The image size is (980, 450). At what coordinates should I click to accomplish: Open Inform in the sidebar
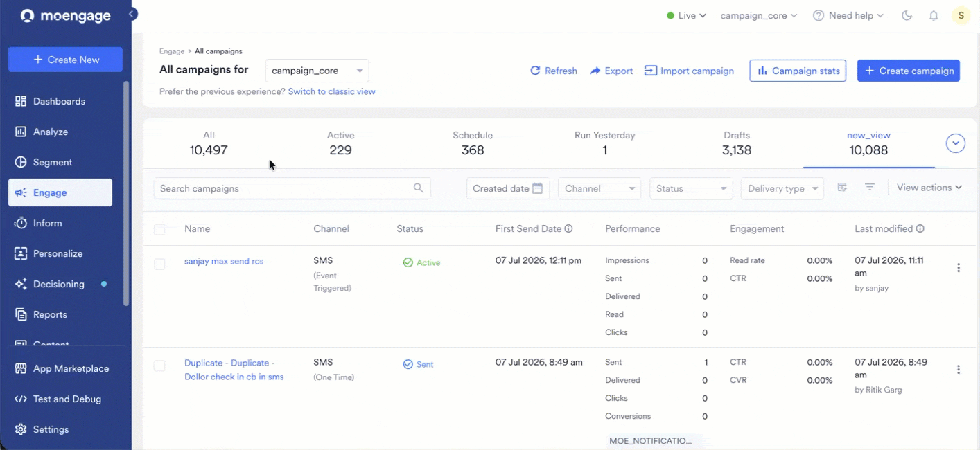coord(60,223)
